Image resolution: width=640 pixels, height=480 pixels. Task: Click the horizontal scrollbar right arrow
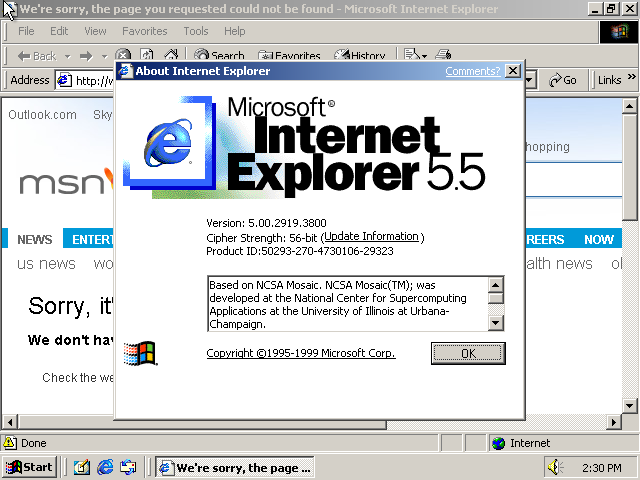(x=613, y=422)
